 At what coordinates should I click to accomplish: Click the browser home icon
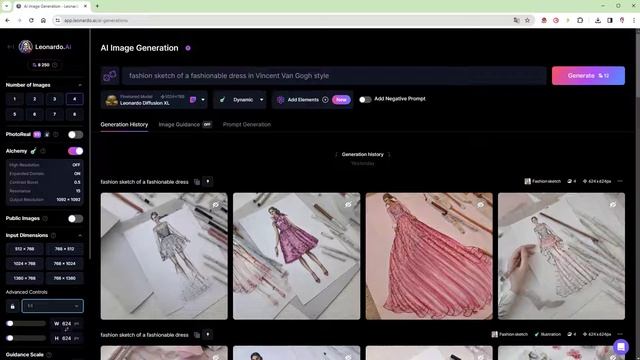[x=43, y=20]
